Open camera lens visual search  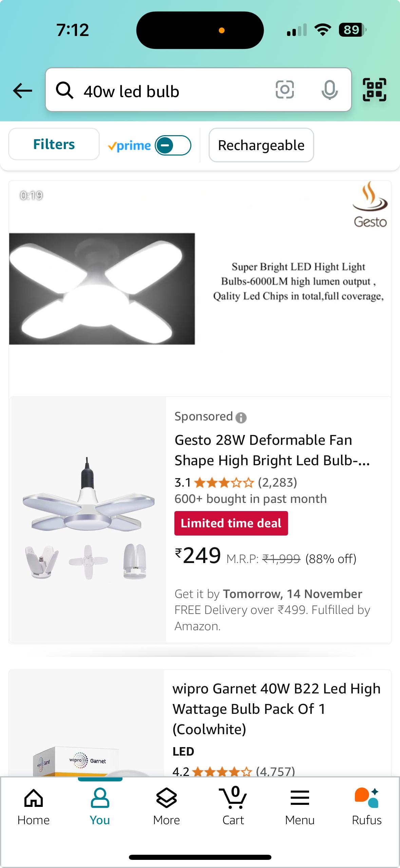coord(285,90)
